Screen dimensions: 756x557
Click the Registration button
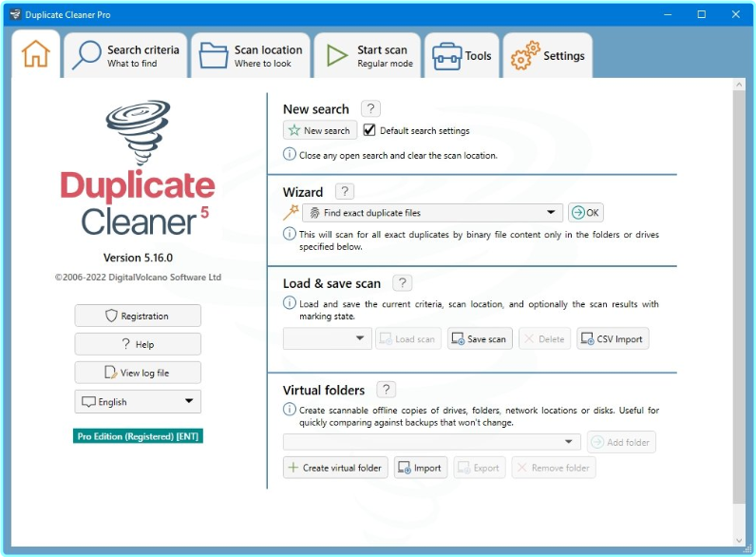click(x=138, y=316)
